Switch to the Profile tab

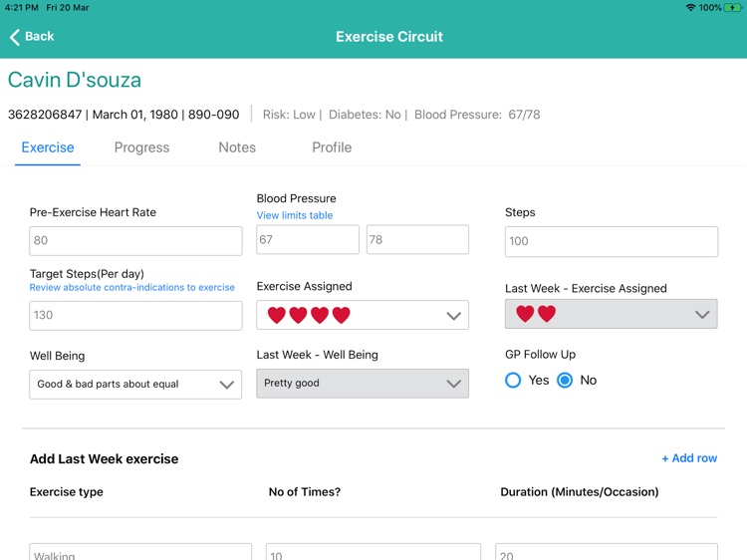332,147
